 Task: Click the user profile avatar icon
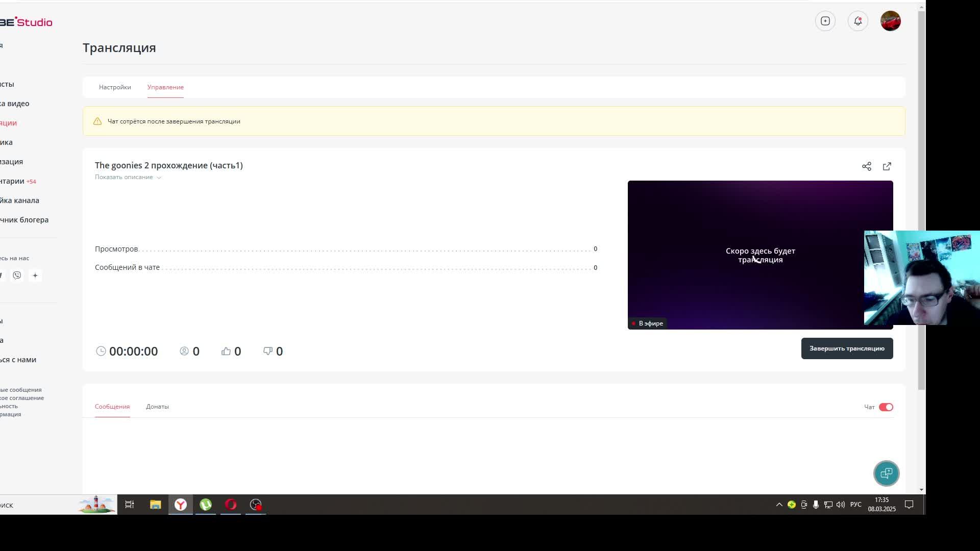tap(890, 21)
